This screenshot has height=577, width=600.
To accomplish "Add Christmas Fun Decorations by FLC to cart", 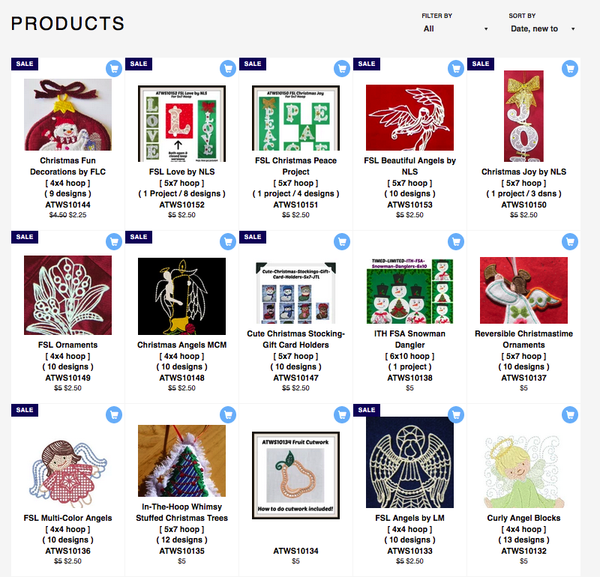I will 114,69.
